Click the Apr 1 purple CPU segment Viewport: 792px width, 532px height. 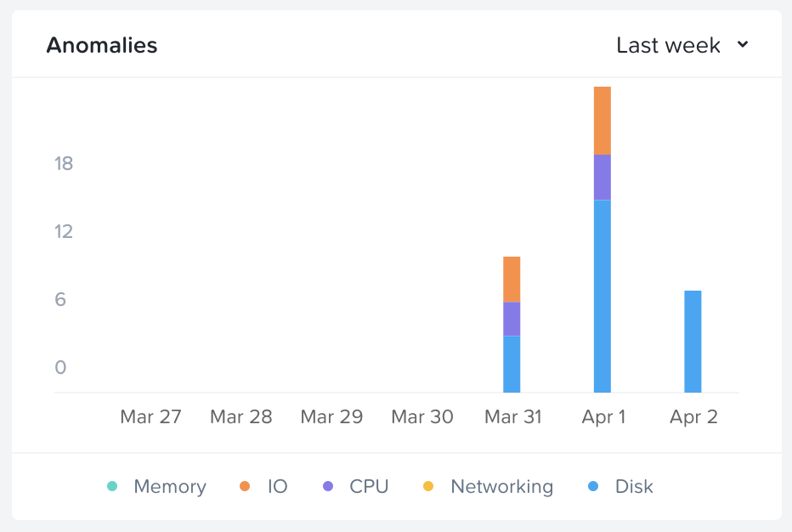click(x=602, y=177)
